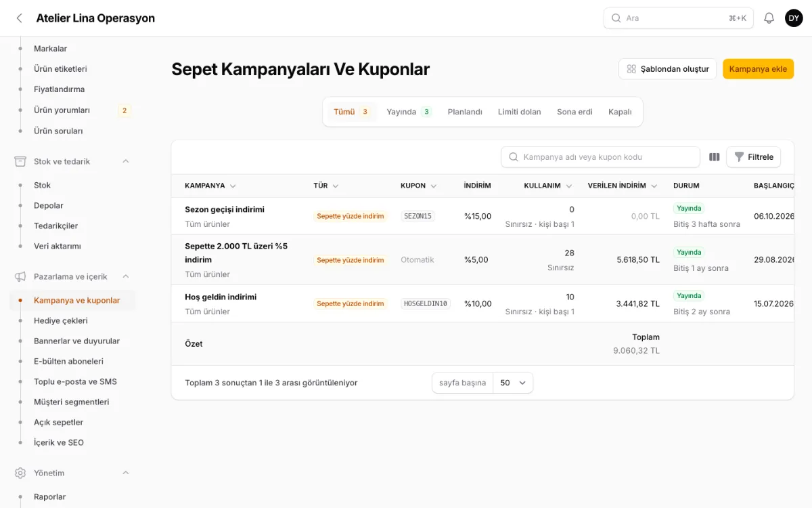Open Veri aktarımı in the sidebar

(x=58, y=246)
